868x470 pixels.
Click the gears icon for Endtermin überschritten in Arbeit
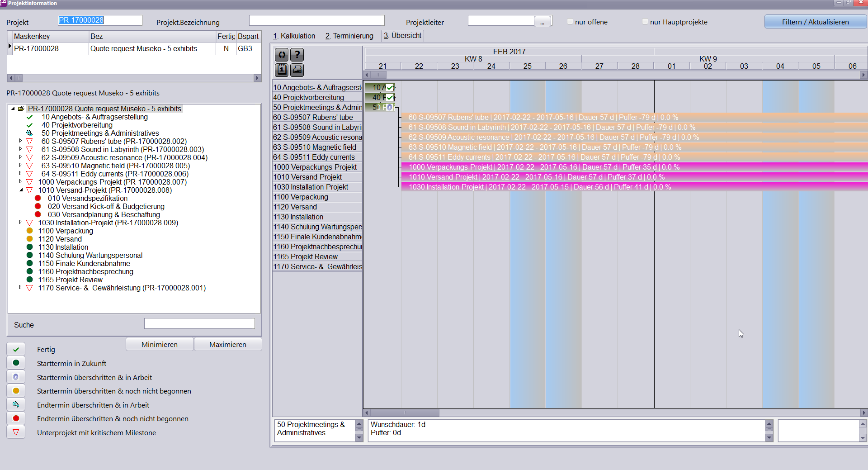[16, 405]
